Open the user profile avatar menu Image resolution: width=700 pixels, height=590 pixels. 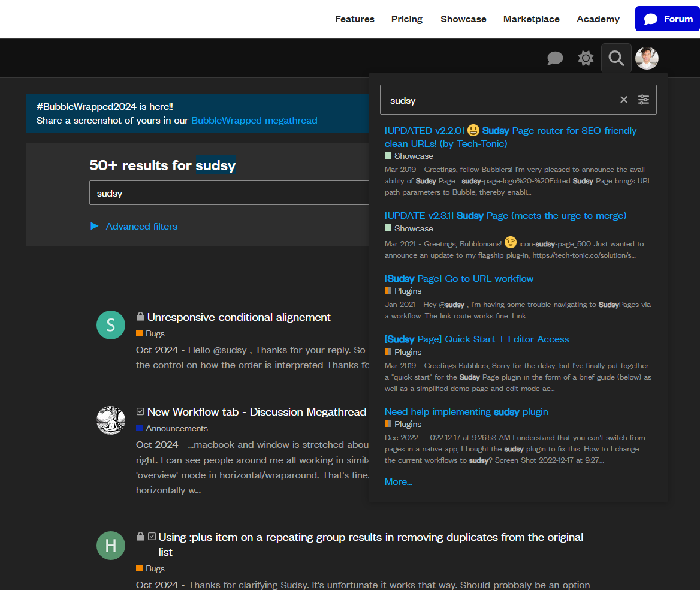point(647,58)
